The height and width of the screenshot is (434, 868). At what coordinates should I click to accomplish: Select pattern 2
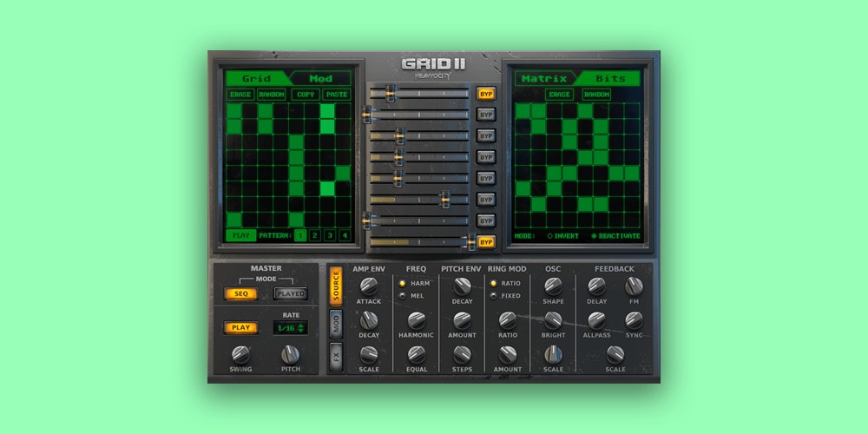tap(315, 235)
